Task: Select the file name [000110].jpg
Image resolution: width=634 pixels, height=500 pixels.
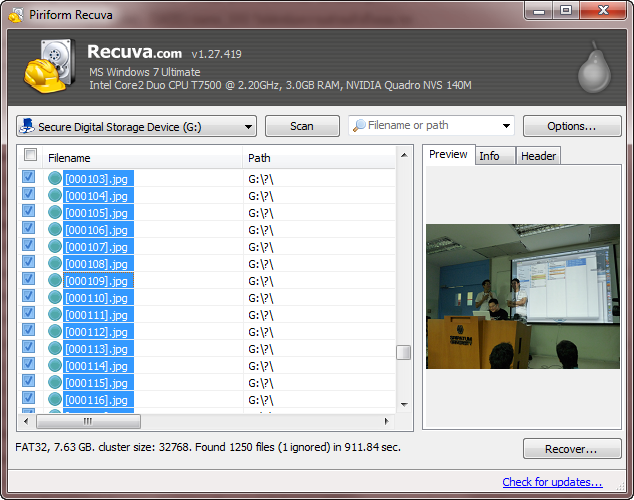Action: point(97,298)
